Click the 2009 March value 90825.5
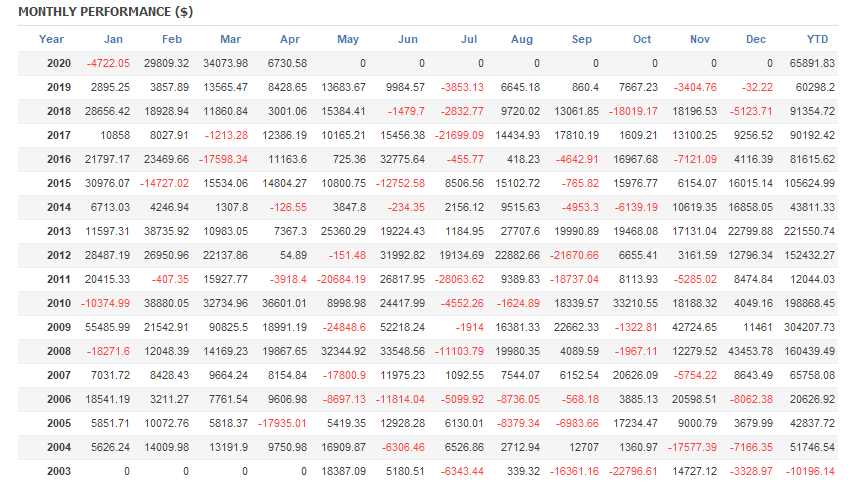The height and width of the screenshot is (487, 856). tap(228, 328)
